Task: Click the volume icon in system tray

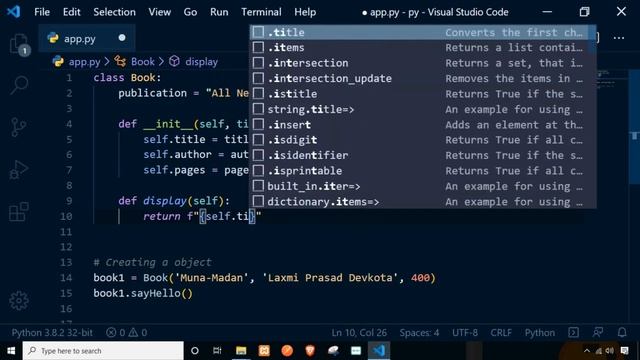Action: [610, 351]
